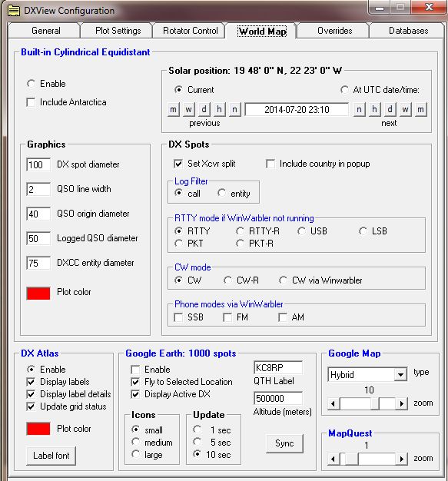
Task: Select the PKT mode radio
Action: [178, 244]
